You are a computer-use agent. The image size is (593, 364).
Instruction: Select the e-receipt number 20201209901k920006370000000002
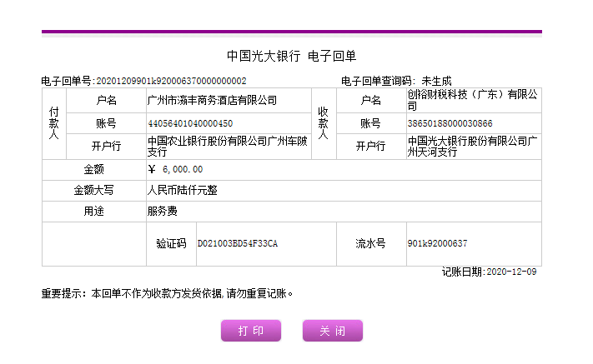pyautogui.click(x=171, y=81)
